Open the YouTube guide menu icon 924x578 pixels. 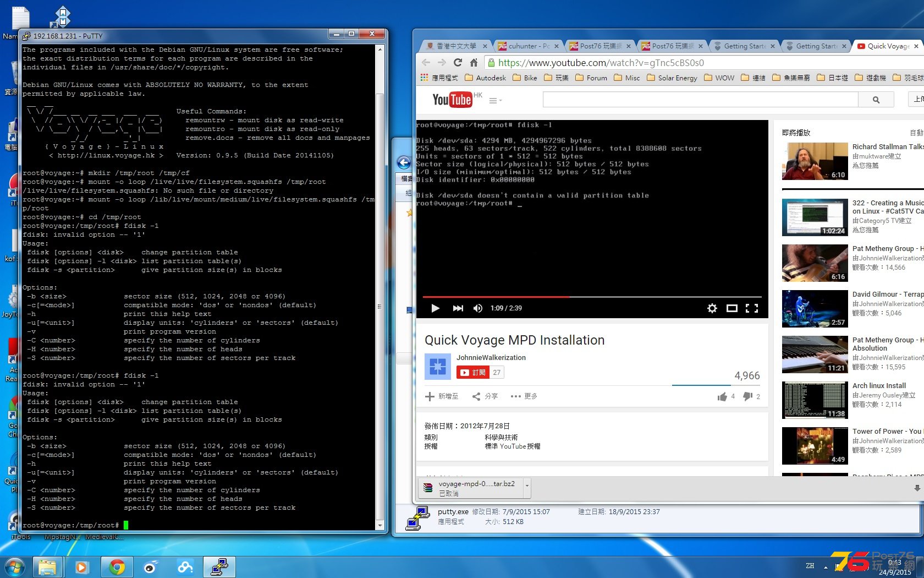point(495,100)
